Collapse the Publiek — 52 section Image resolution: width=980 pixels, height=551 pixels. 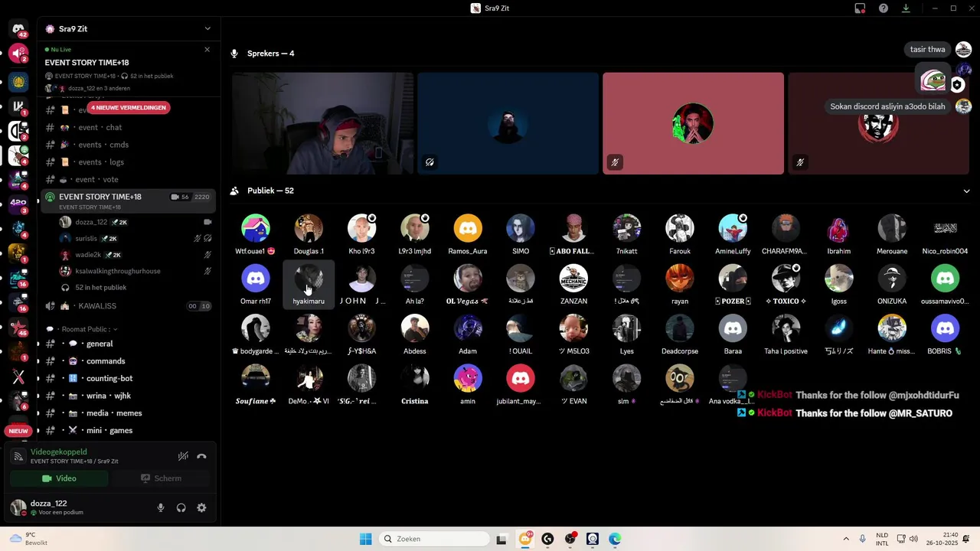click(x=966, y=191)
